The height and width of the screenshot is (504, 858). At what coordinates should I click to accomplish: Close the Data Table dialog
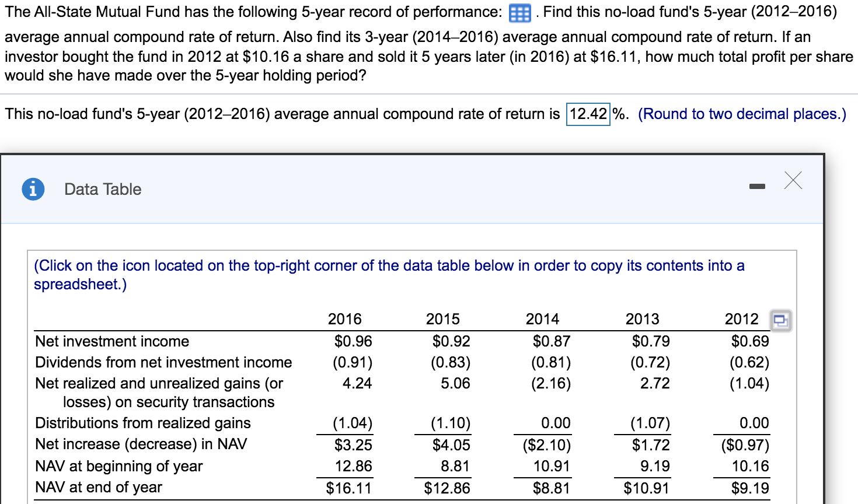coord(793,181)
